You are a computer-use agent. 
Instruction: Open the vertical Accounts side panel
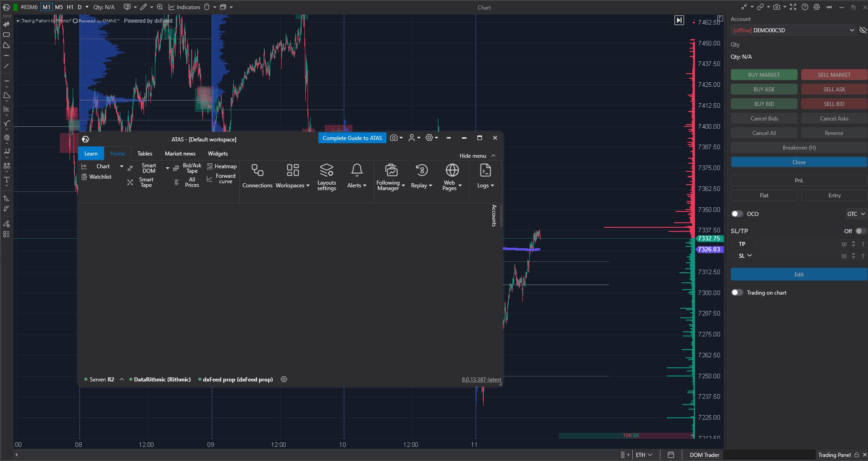tap(494, 215)
